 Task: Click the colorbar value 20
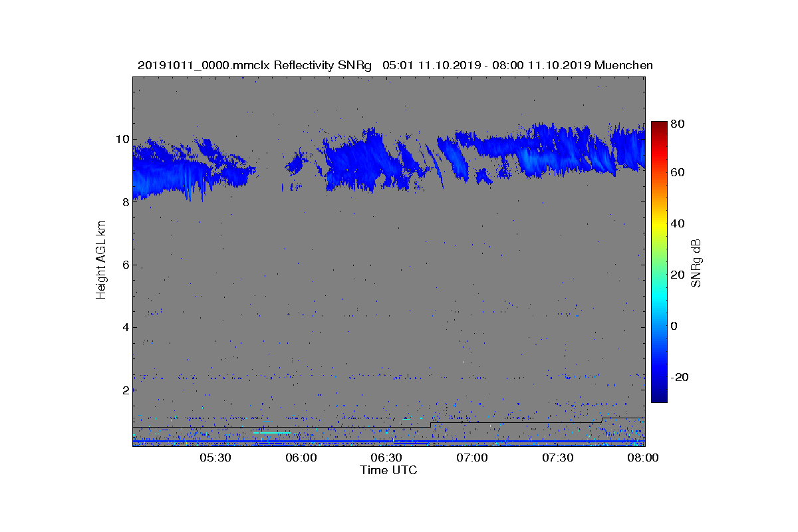point(678,275)
